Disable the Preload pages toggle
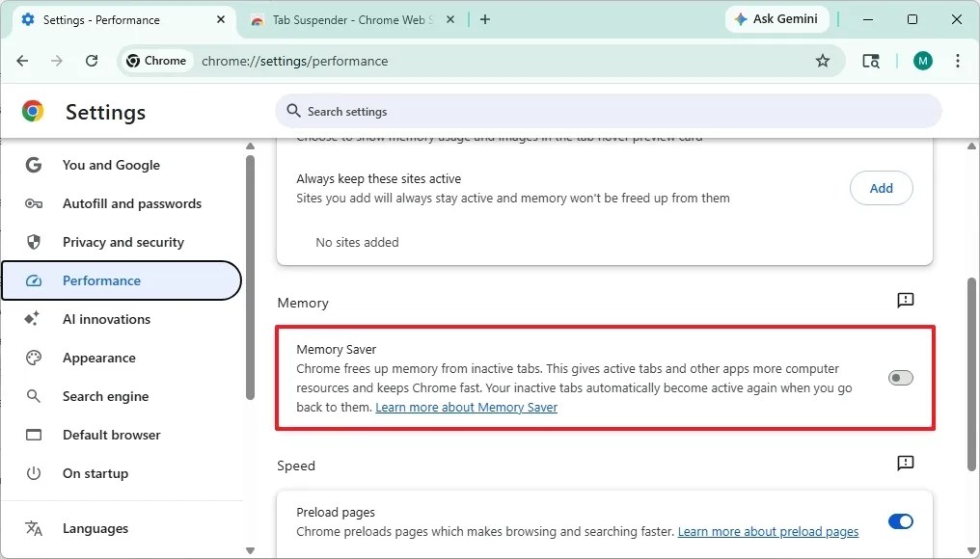 point(901,521)
